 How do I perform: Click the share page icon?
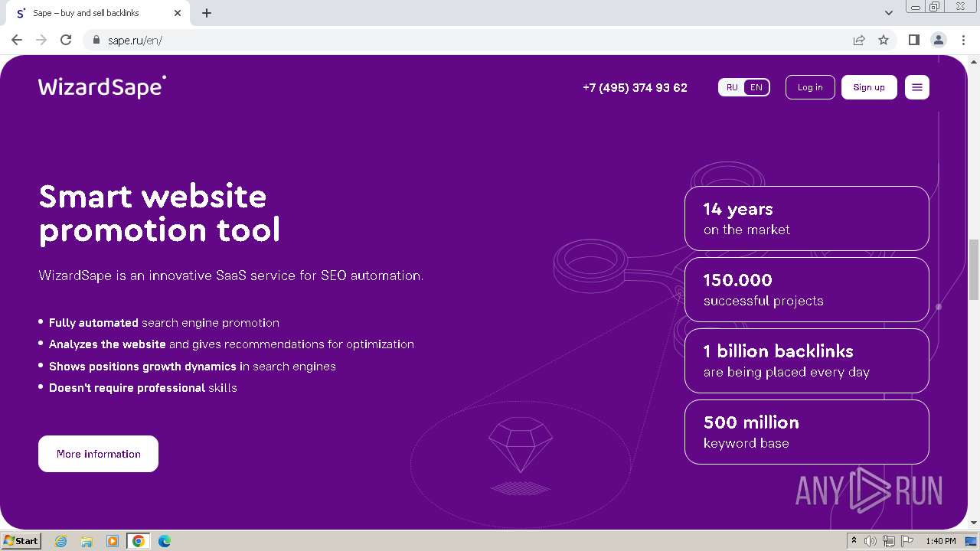tap(859, 40)
